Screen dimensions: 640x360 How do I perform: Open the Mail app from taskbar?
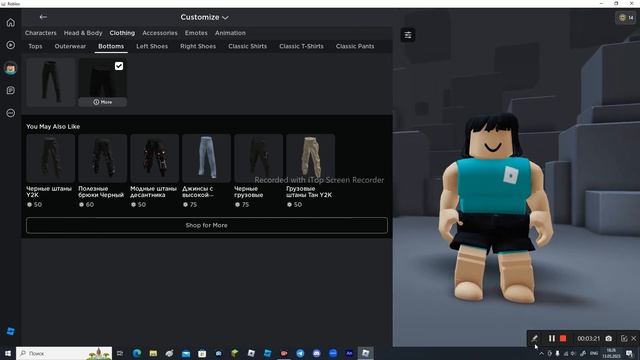click(x=186, y=353)
